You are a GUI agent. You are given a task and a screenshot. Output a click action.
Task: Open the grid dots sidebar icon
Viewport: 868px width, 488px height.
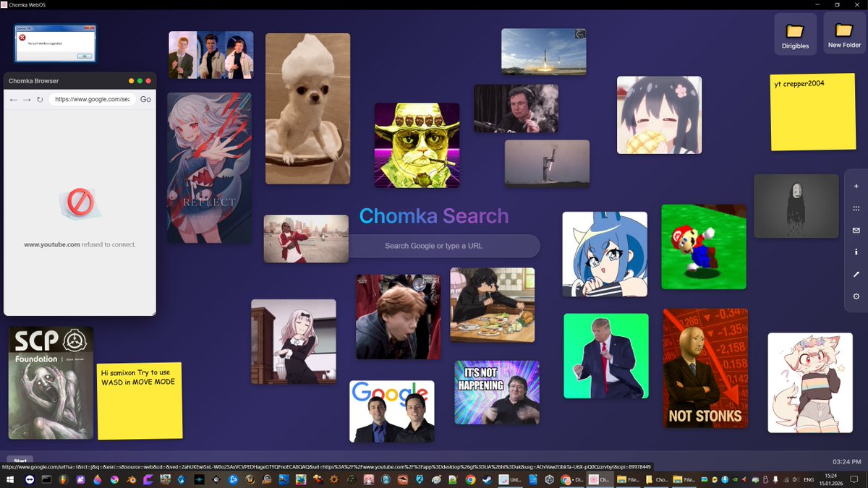856,208
